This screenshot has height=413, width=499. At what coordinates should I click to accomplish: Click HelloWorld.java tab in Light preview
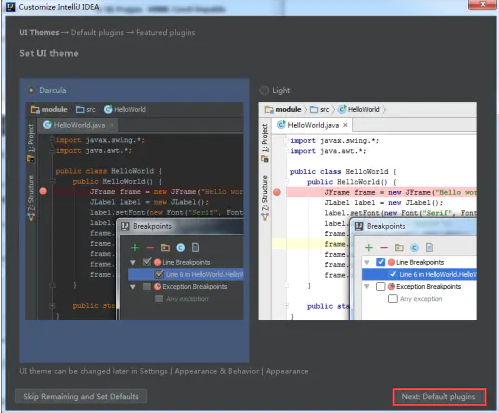click(x=312, y=125)
